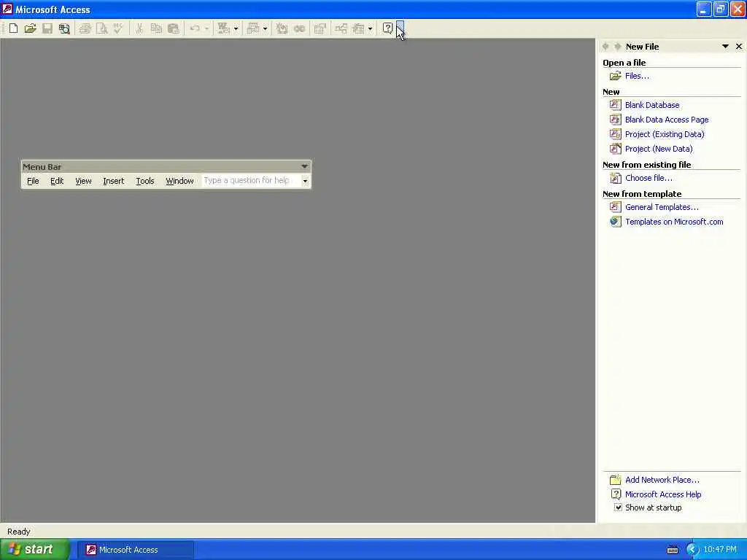Viewport: 747px width, 560px height.
Task: Click the Copy toolbar icon
Action: pyautogui.click(x=156, y=28)
